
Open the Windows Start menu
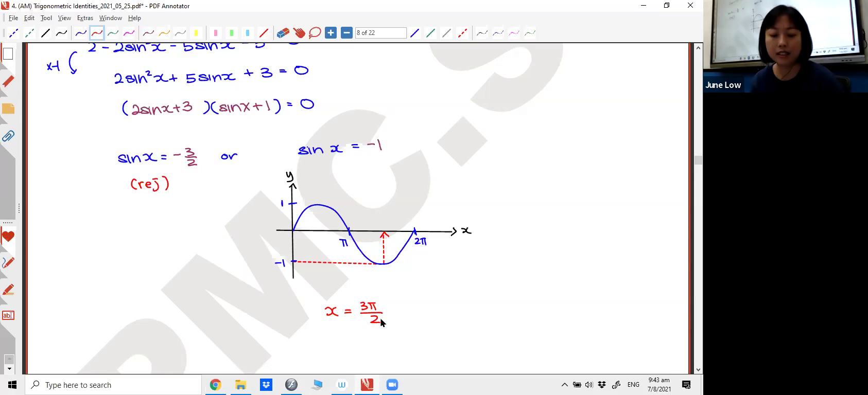pos(12,385)
